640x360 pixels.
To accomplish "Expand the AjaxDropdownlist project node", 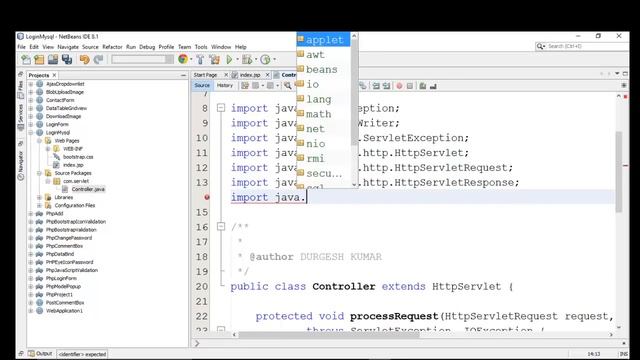I will click(31, 84).
